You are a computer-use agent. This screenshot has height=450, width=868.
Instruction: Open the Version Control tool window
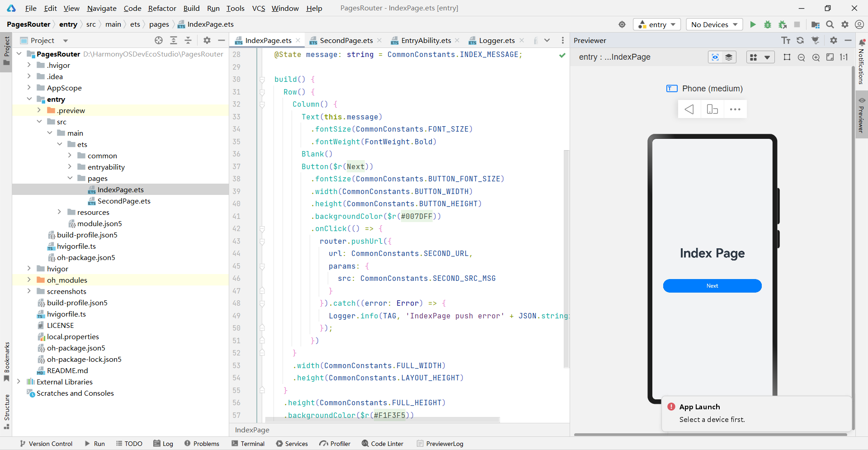46,444
